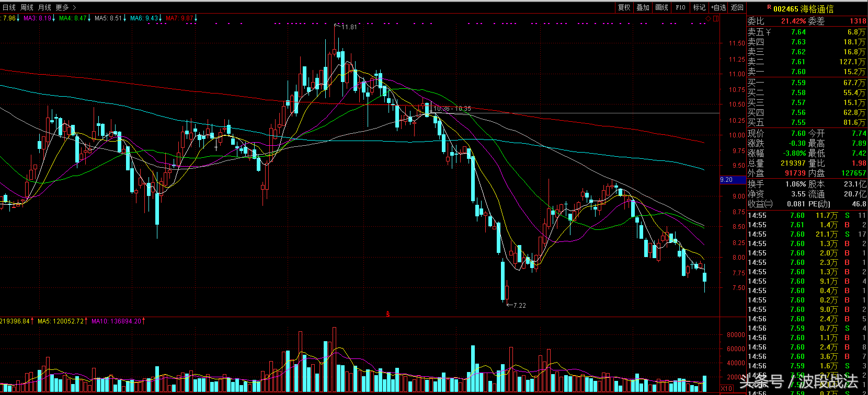The image size is (868, 395).
Task: Click the 换手 1.06% value
Action: coord(795,184)
